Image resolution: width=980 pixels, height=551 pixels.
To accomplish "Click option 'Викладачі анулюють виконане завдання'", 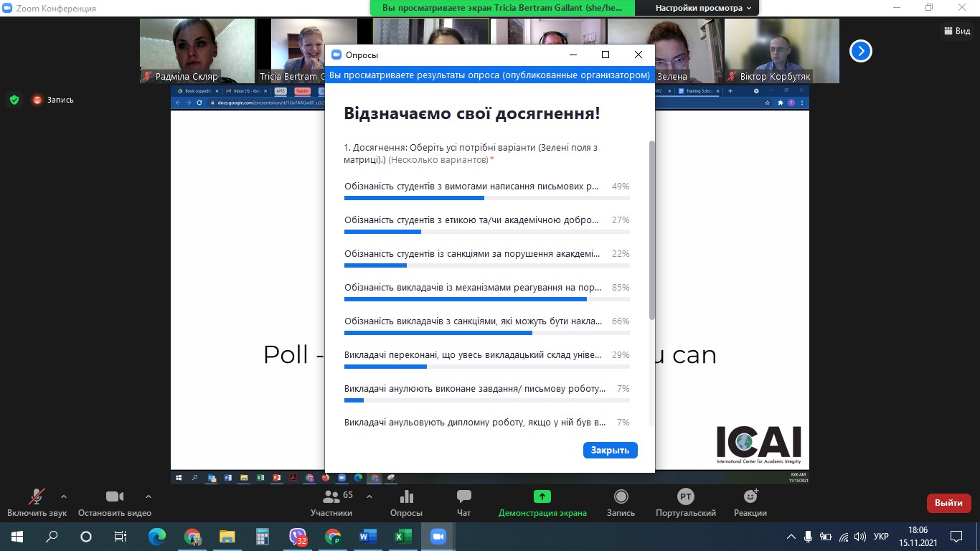I will tap(475, 389).
